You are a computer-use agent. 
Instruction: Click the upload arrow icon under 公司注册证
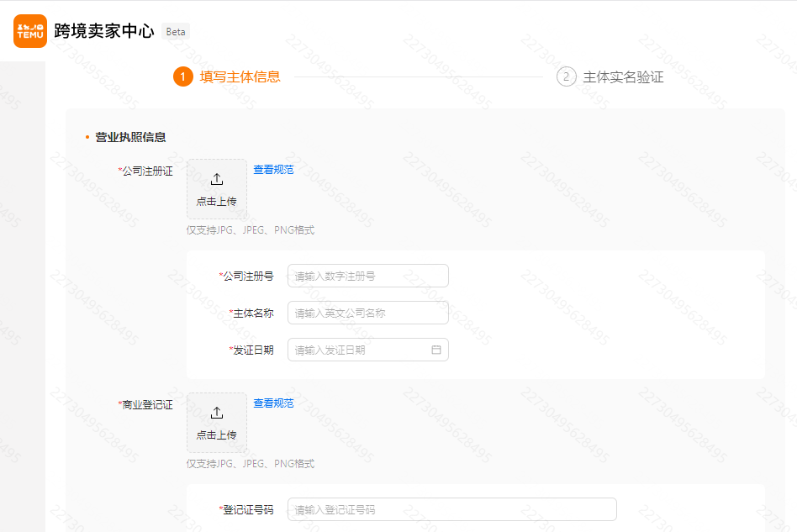pyautogui.click(x=216, y=178)
